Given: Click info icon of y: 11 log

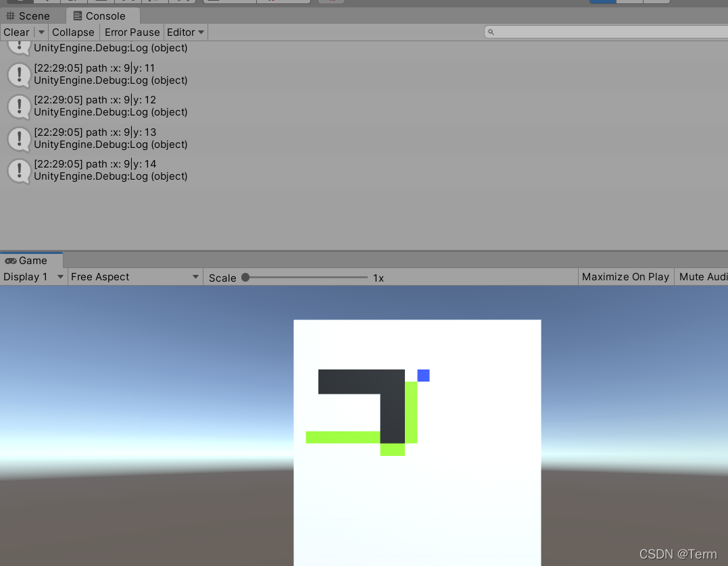Looking at the screenshot, I should point(19,74).
